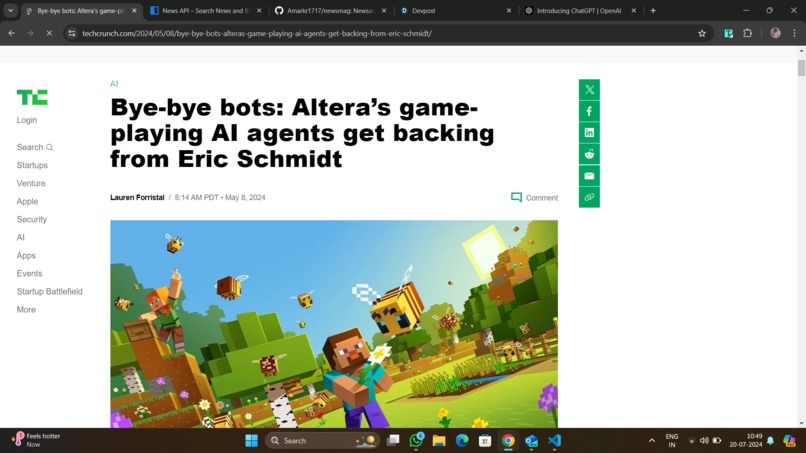Select the Bye-bye bots tab
The width and height of the screenshot is (806, 453).
click(x=81, y=10)
